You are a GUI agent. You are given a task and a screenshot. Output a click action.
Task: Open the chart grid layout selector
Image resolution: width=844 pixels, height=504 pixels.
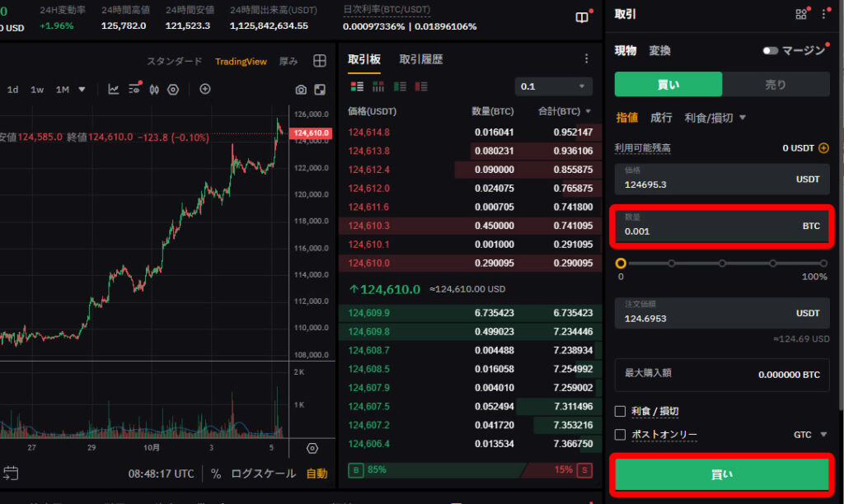click(320, 61)
